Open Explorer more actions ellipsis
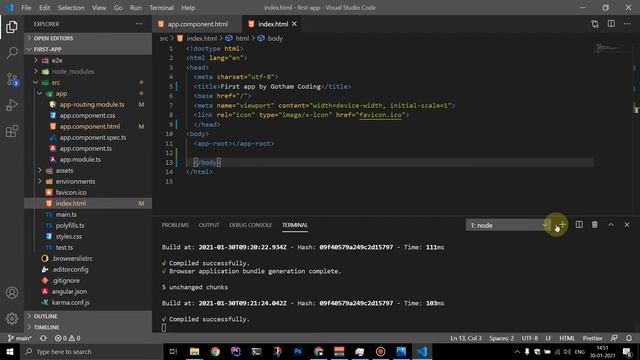 pyautogui.click(x=139, y=24)
